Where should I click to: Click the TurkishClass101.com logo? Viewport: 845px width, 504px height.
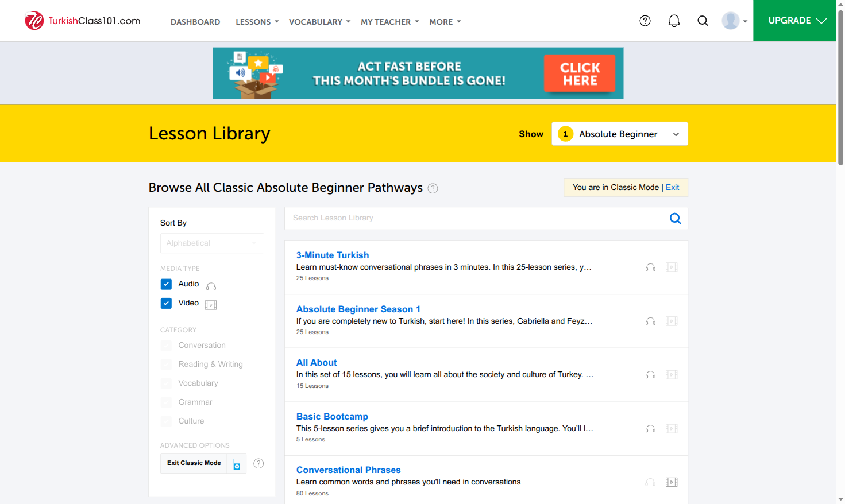point(83,21)
